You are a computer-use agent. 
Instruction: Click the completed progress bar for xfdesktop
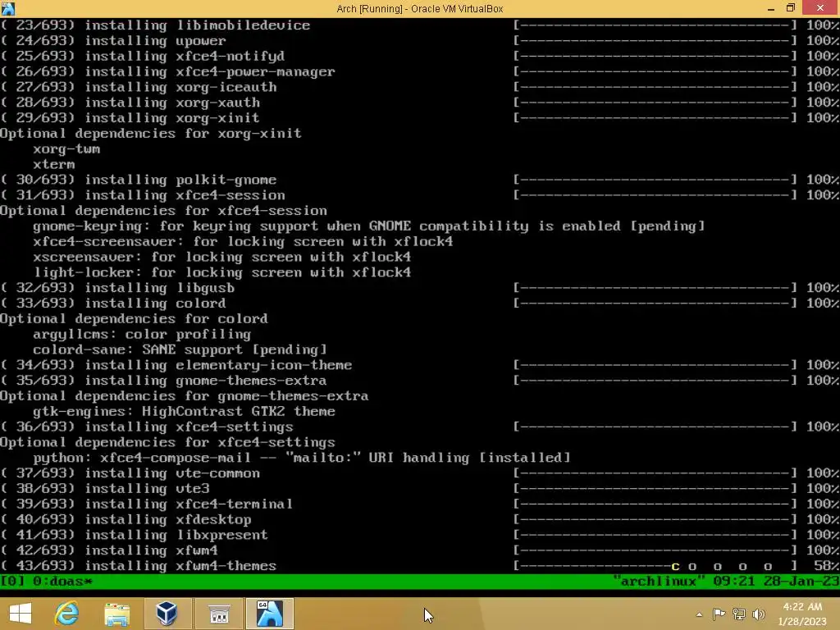tap(655, 519)
